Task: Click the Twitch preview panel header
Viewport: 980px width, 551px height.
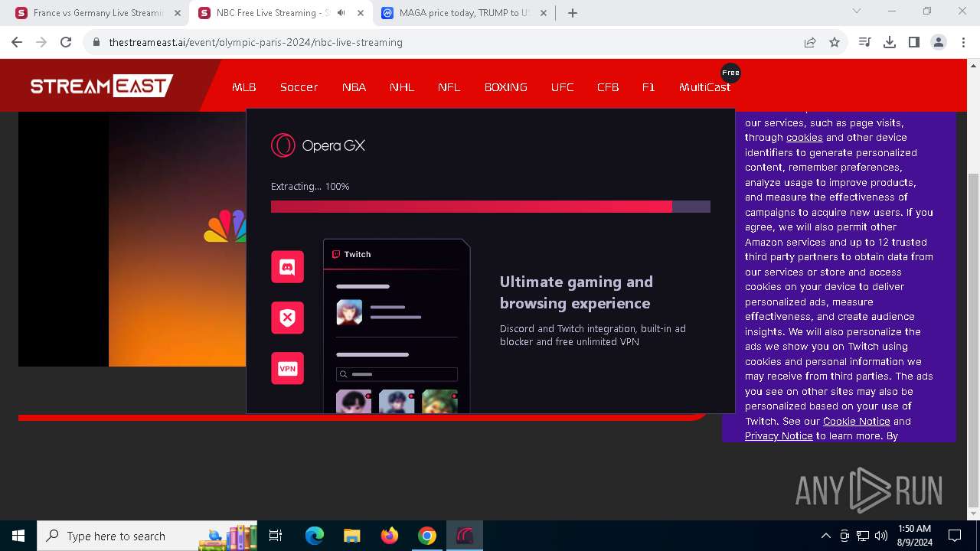Action: 397,254
